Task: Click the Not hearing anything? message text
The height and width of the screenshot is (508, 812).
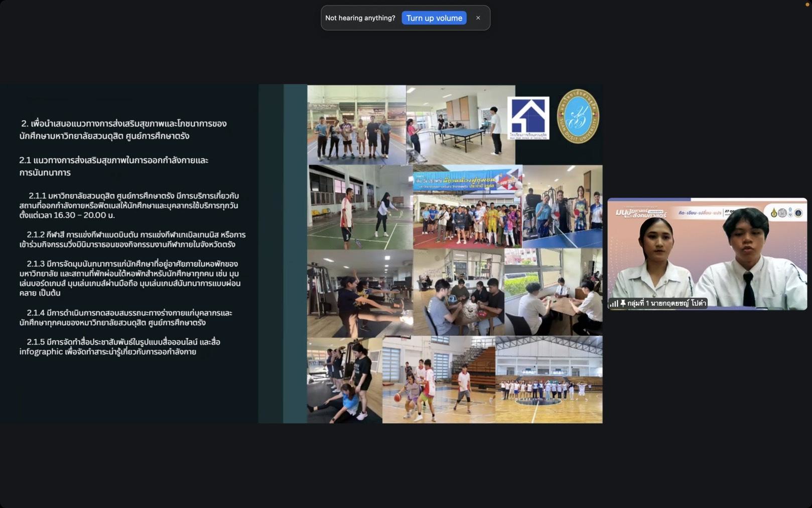Action: coord(360,18)
